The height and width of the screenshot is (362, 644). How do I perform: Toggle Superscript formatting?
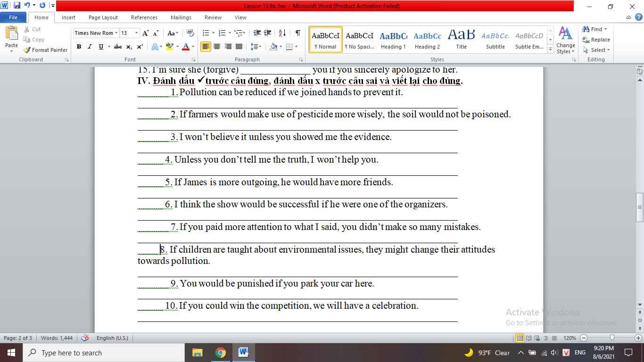coord(140,47)
